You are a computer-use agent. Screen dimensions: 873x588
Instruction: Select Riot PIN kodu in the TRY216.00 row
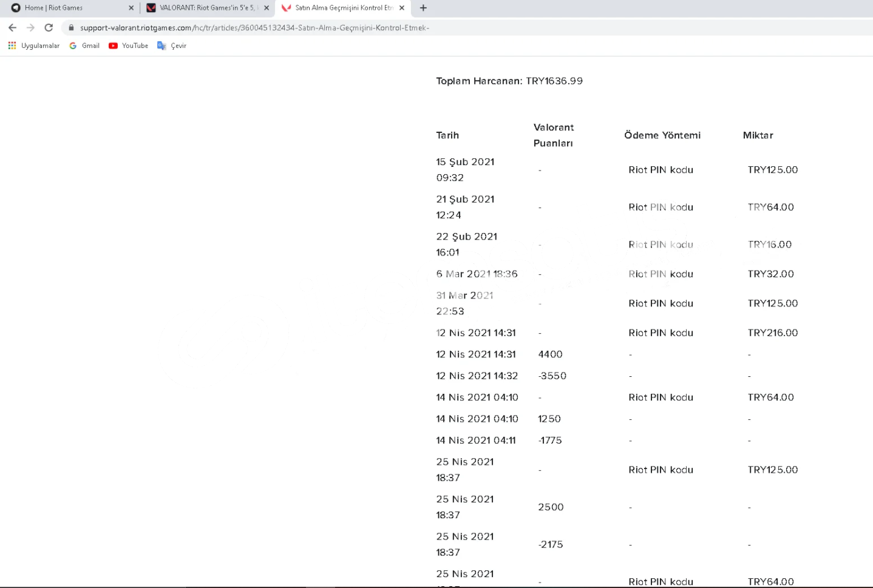pos(661,333)
